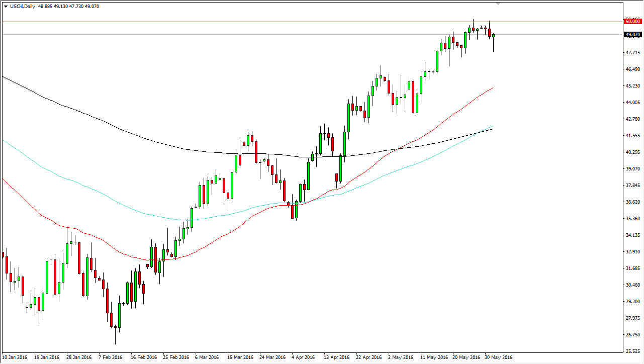Screen dimensions: 644x364
Task: Click the 2 May 2016 date label
Action: point(400,357)
